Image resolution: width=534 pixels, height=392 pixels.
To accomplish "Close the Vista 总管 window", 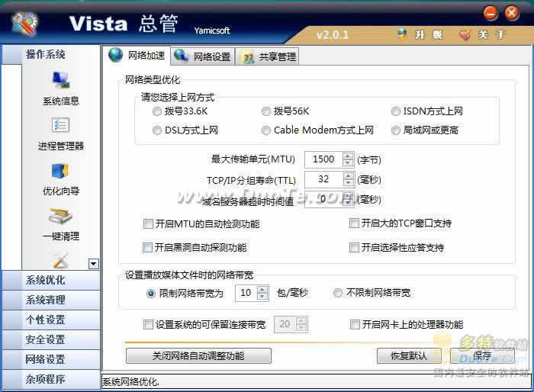I will click(512, 14).
